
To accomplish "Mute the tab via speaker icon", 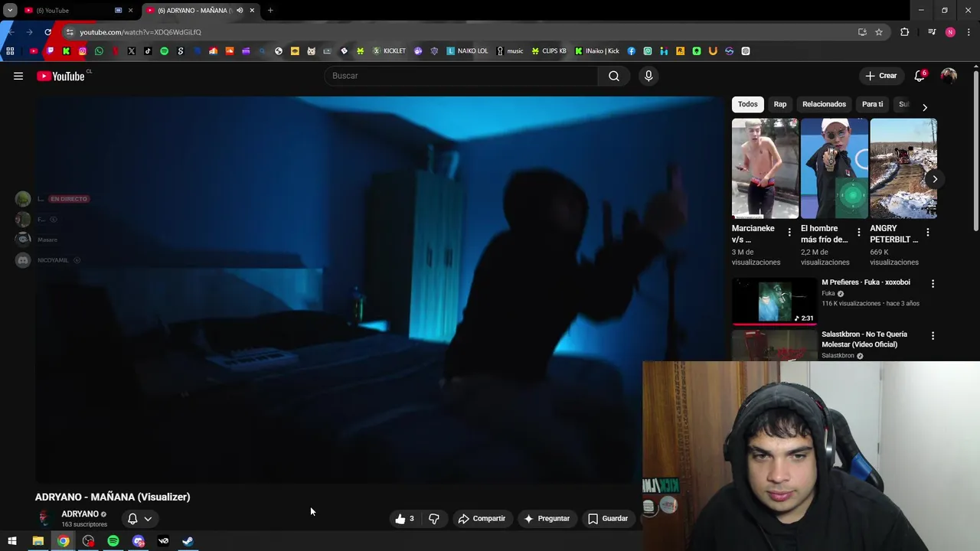I will tap(240, 11).
